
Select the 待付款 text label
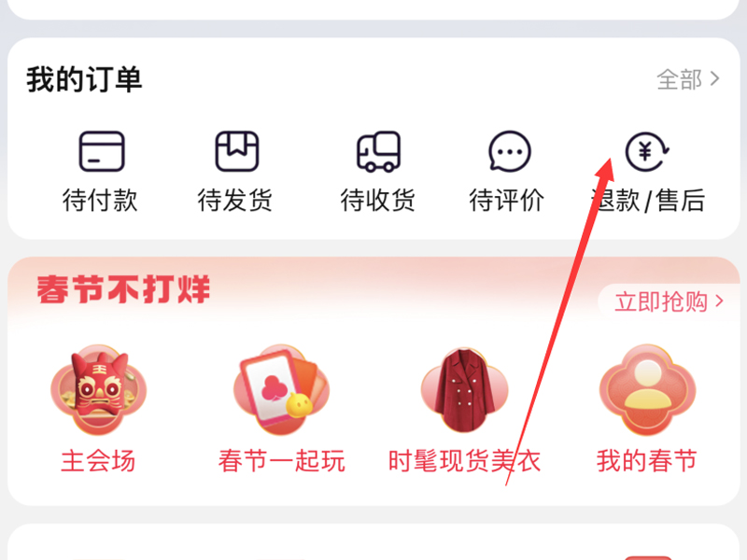tap(100, 200)
